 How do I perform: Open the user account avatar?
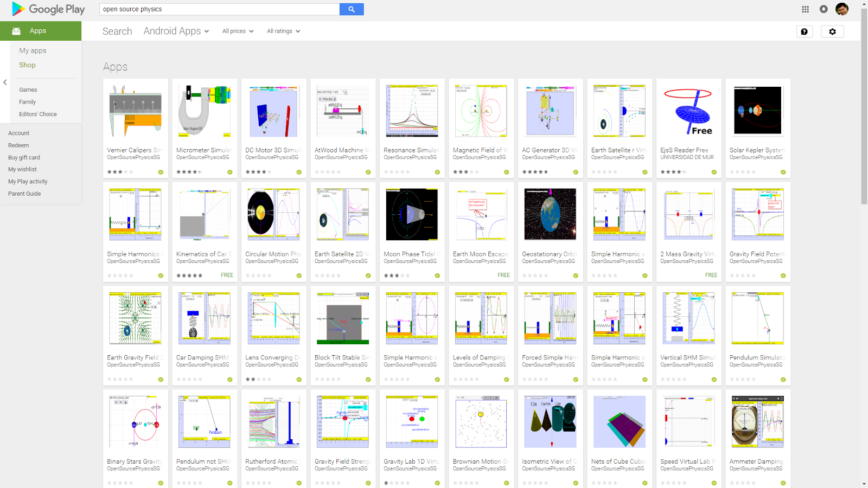842,9
